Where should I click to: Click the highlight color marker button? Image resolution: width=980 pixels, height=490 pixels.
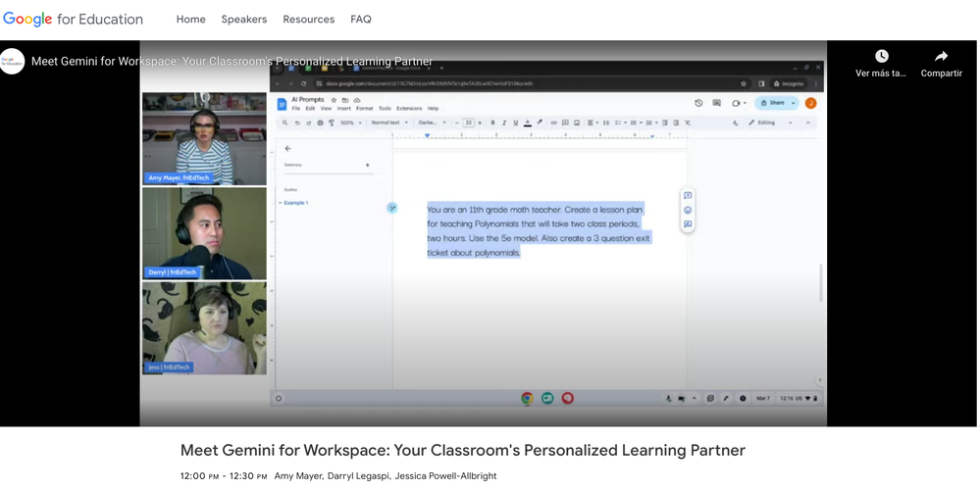point(540,122)
